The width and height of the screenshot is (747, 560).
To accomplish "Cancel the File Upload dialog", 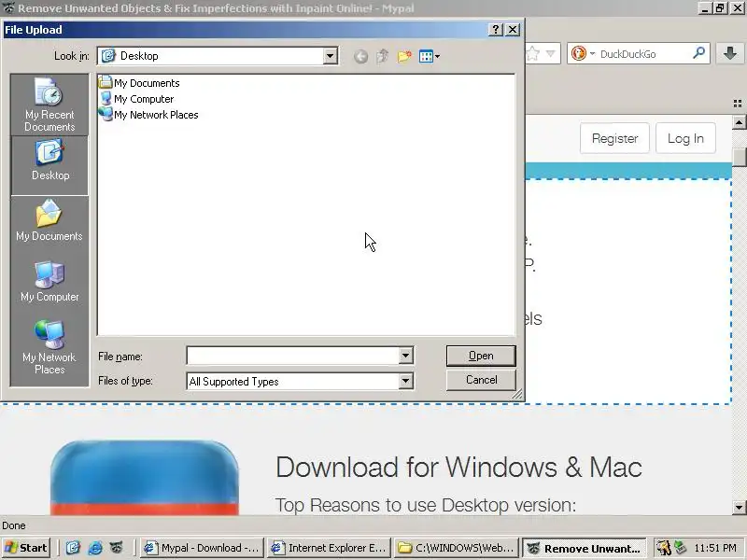I will (481, 380).
